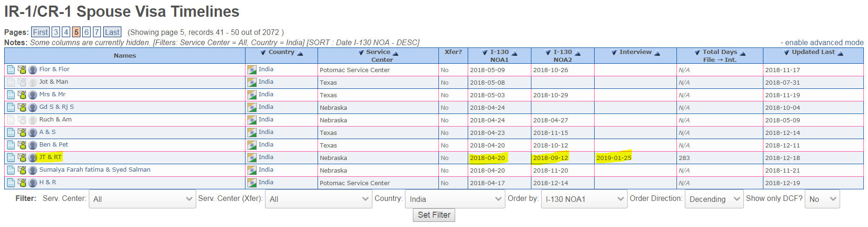Sort Updated Last column descending
868x227 pixels.
(787, 53)
